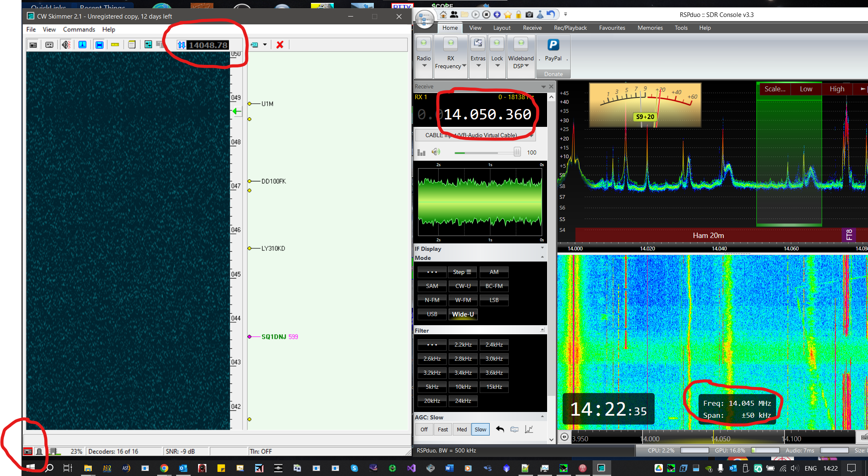Click the audio volume slider handle
868x476 pixels.
(x=517, y=152)
